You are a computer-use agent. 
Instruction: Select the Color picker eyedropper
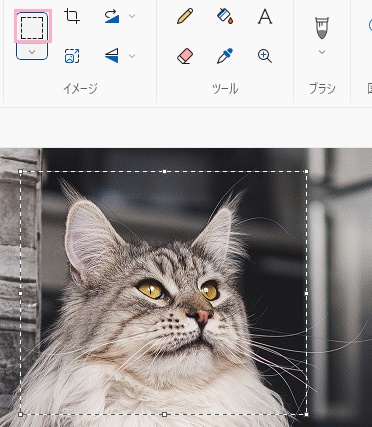click(x=225, y=56)
